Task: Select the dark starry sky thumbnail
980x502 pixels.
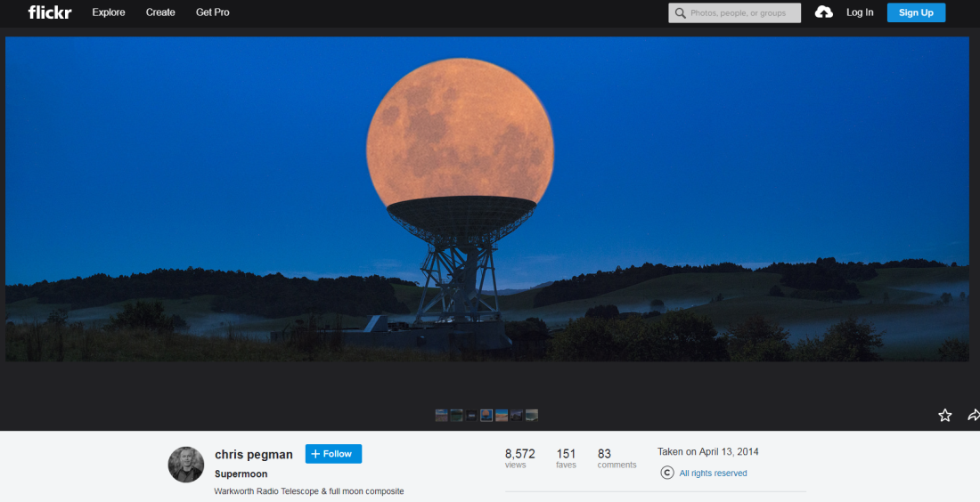Action: (516, 415)
